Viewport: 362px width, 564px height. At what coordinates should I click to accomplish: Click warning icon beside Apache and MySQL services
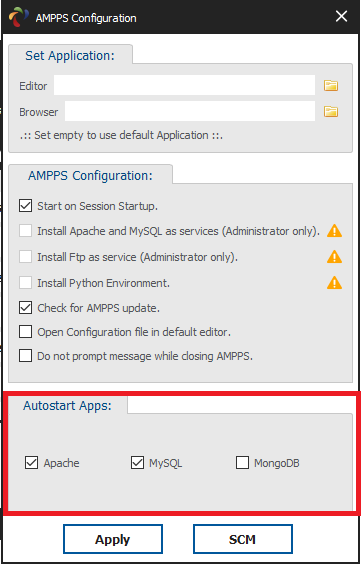tap(334, 231)
